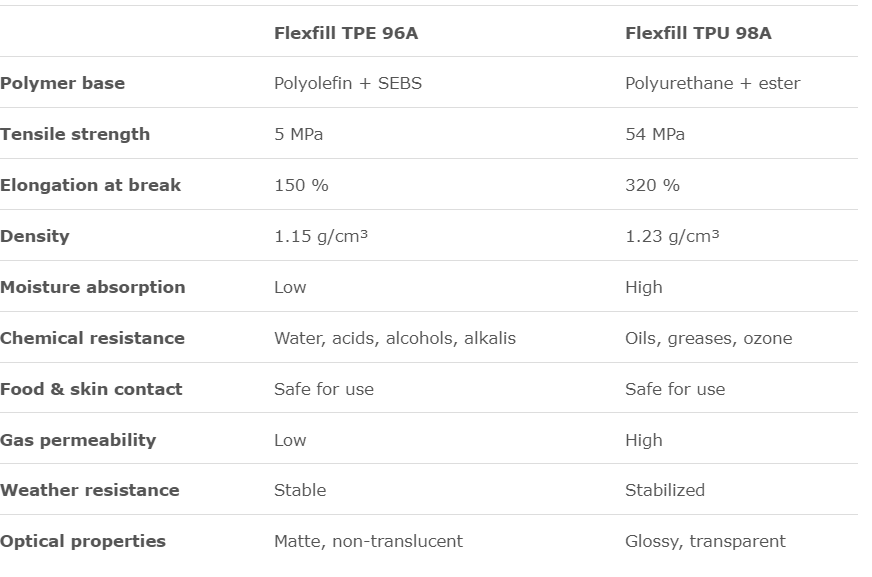Click the 1.23 g/cm³ density value
This screenshot has height=577, width=872.
pyautogui.click(x=672, y=236)
